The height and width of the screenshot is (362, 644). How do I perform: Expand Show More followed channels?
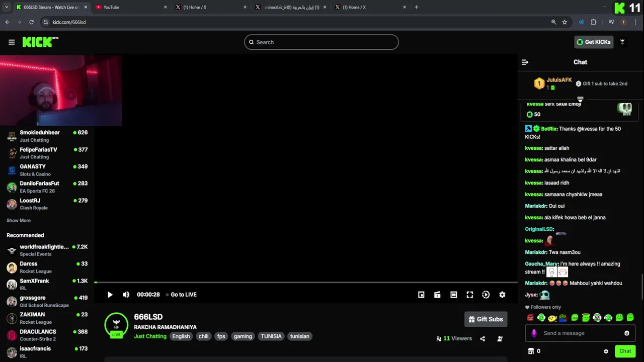[19, 221]
